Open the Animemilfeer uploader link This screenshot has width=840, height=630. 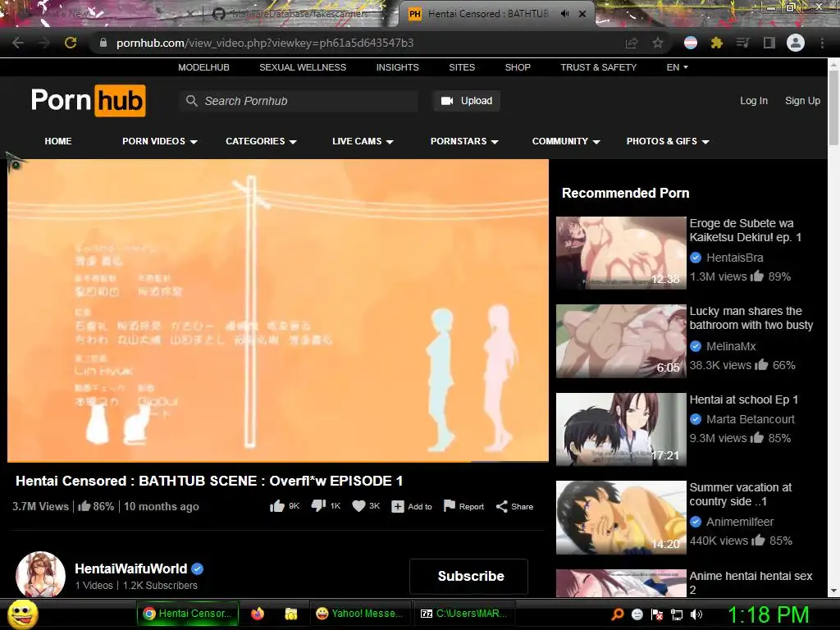pyautogui.click(x=740, y=522)
